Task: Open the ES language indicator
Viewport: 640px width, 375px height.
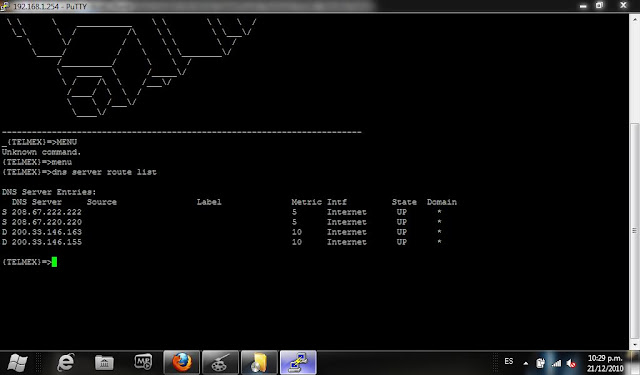Action: (509, 362)
